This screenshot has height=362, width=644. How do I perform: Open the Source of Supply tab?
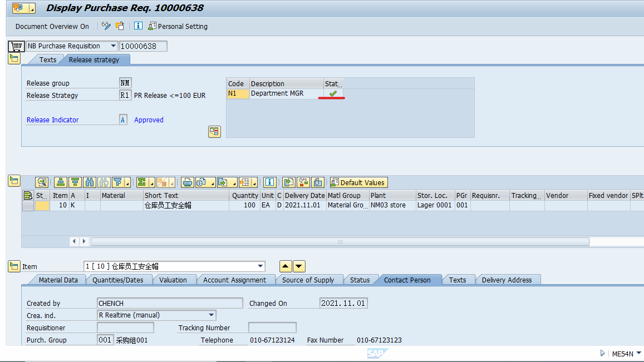point(308,280)
